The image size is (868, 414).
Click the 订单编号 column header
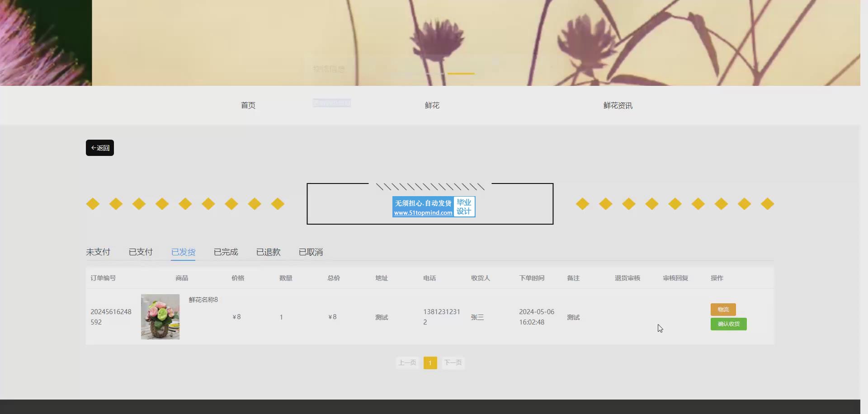click(x=103, y=278)
